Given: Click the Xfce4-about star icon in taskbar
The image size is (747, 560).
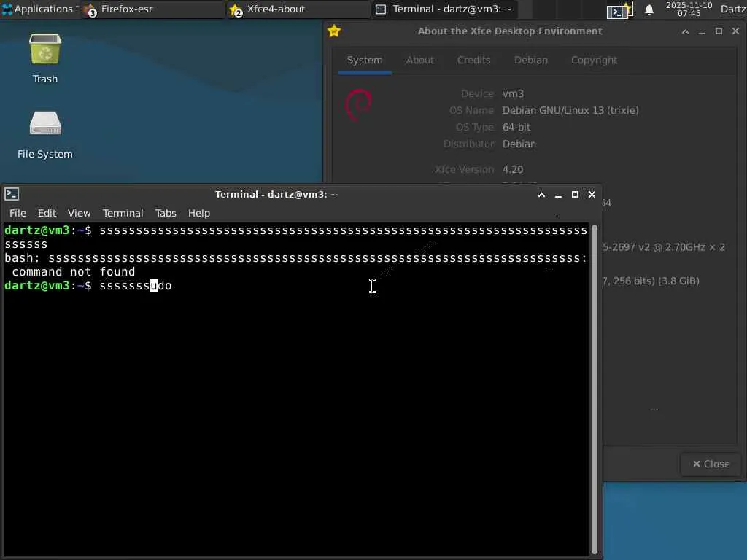Looking at the screenshot, I should tap(236, 10).
